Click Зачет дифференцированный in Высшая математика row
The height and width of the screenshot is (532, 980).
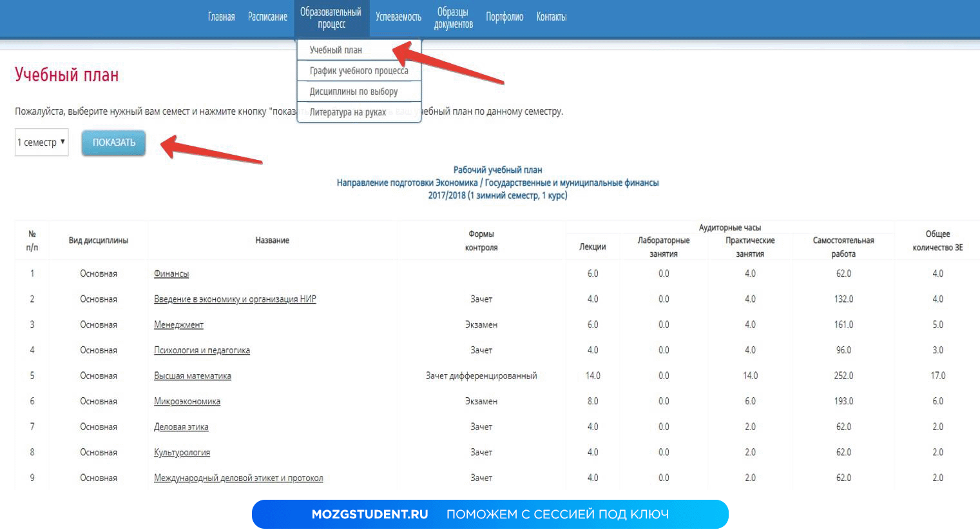[481, 376]
